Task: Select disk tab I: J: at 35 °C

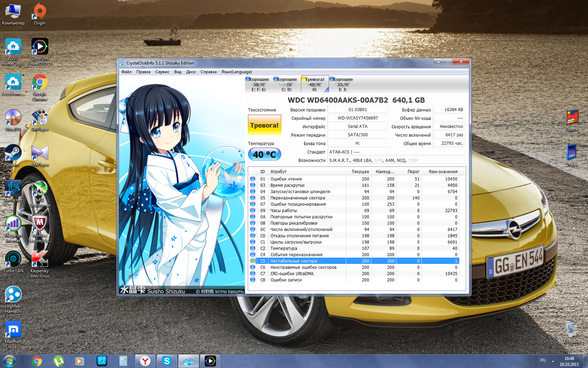Action: (343, 84)
